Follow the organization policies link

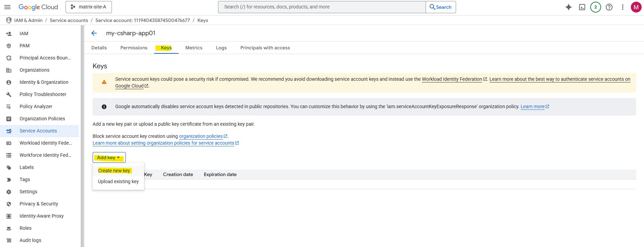tap(201, 137)
